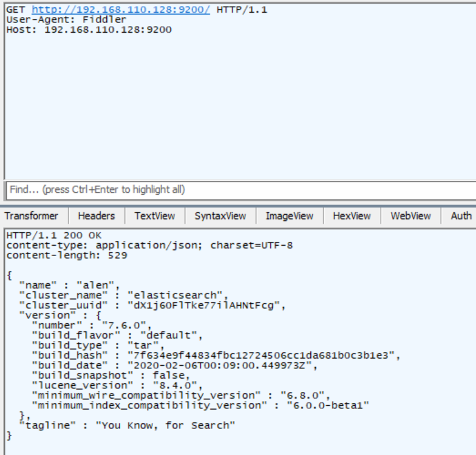Screen dimensions: 476x455
Task: Open the TextView tab
Action: 155,216
